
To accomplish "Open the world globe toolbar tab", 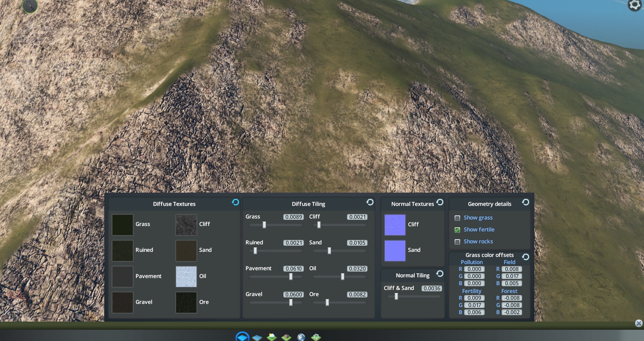I will 301,337.
